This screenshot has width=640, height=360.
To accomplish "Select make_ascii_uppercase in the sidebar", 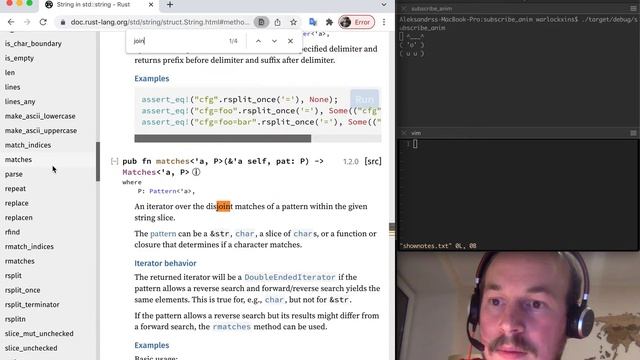I will (41, 131).
